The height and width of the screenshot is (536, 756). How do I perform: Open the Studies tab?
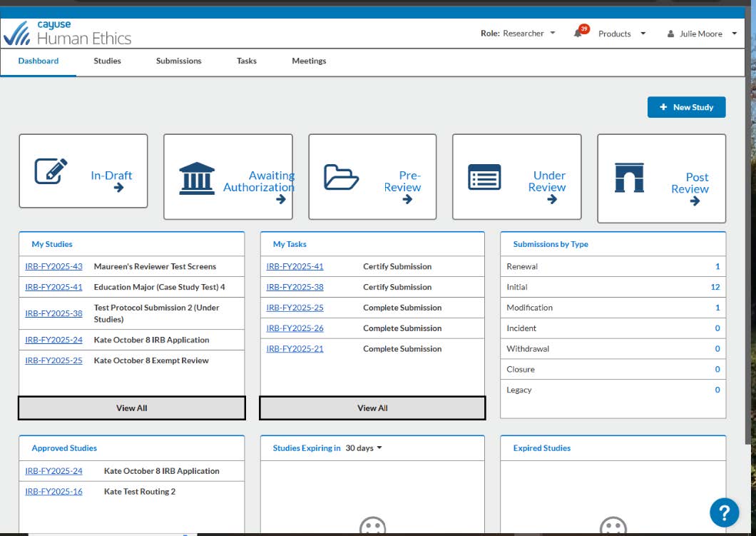click(108, 61)
